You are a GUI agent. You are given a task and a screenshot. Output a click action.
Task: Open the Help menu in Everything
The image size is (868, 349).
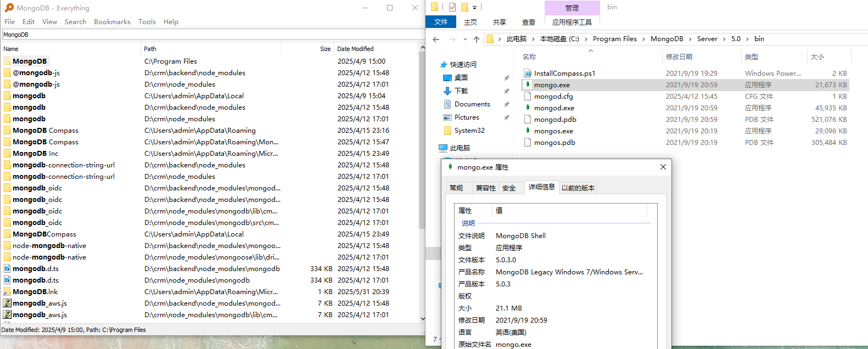171,22
